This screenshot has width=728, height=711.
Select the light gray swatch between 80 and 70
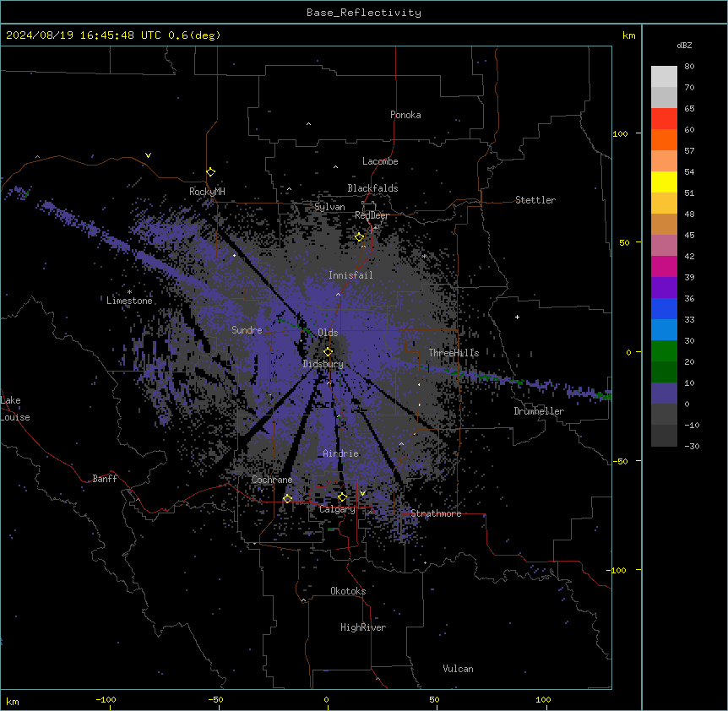(x=664, y=77)
